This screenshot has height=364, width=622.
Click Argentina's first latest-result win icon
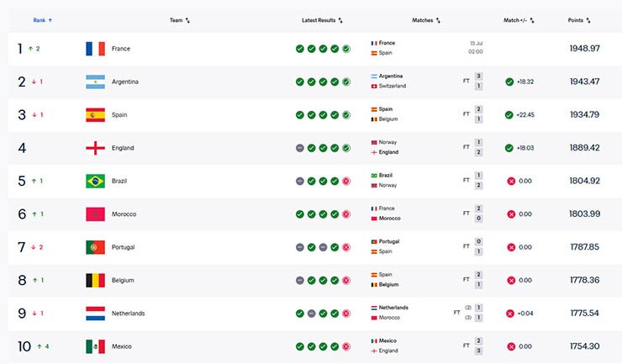click(x=300, y=82)
